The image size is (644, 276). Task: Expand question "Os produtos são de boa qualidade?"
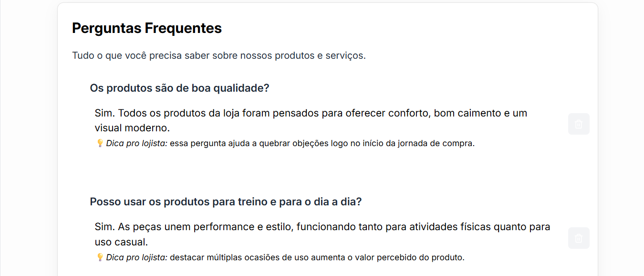coord(179,88)
